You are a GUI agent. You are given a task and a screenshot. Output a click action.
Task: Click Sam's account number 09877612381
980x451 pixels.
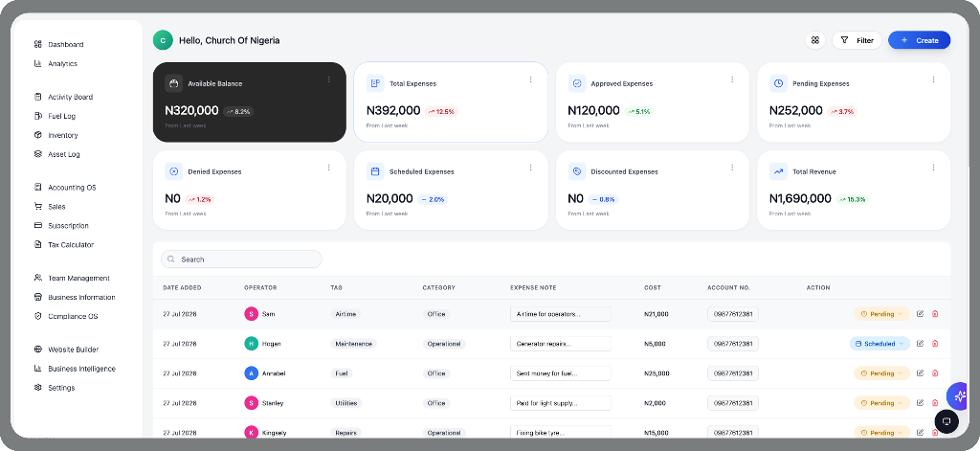pos(732,314)
